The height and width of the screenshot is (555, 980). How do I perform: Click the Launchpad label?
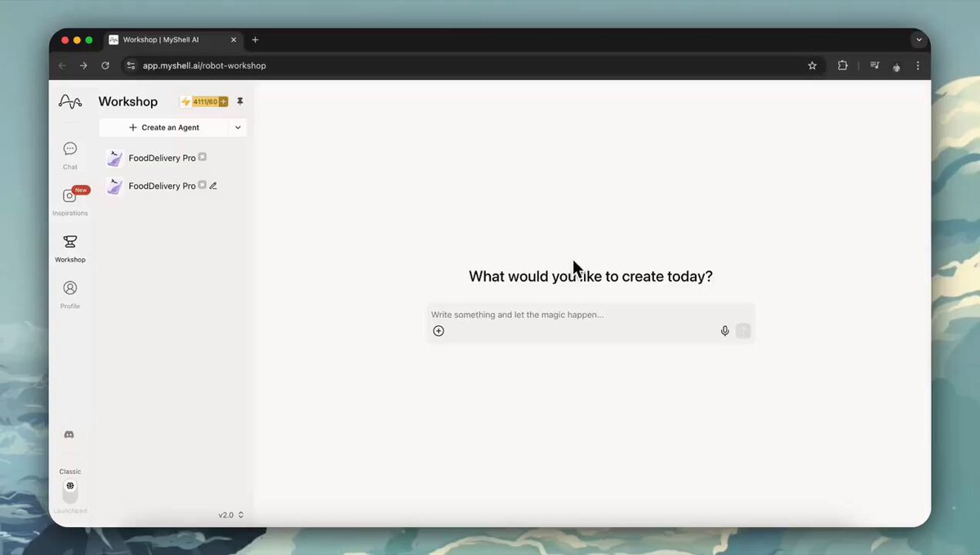point(70,511)
